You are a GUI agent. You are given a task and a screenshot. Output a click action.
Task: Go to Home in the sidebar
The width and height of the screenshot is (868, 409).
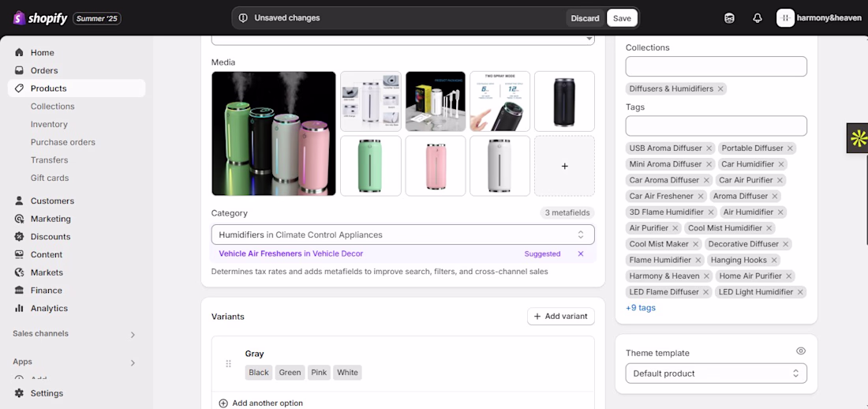point(42,53)
